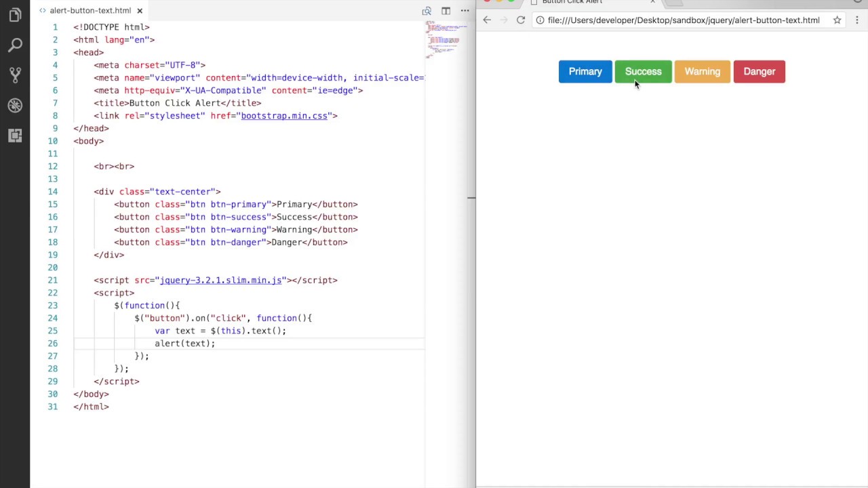
Task: Click "btn btn-success" class string in code
Action: pos(231,217)
